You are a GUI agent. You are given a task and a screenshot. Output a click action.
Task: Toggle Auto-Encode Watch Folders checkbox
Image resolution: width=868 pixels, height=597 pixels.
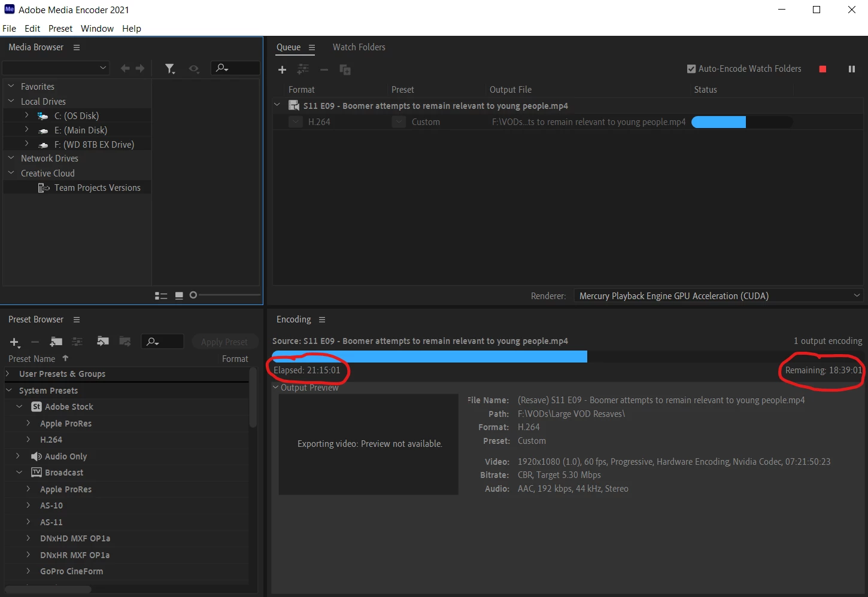(691, 69)
